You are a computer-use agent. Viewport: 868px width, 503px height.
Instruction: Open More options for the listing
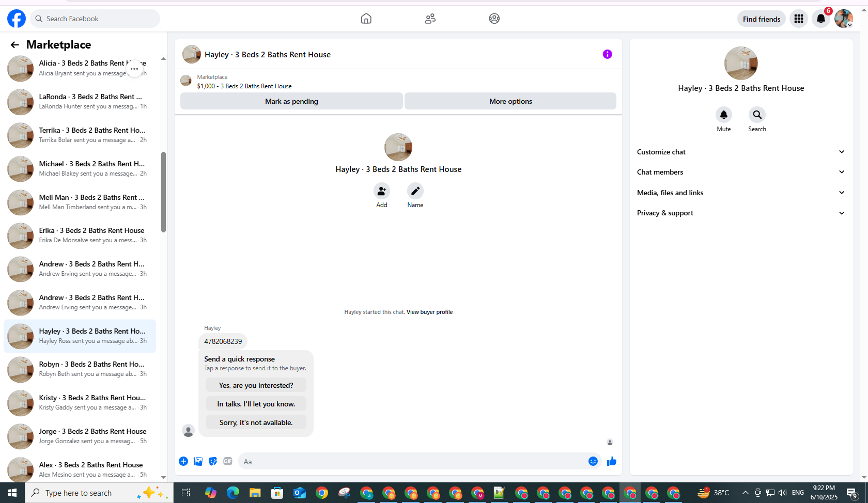click(x=510, y=101)
